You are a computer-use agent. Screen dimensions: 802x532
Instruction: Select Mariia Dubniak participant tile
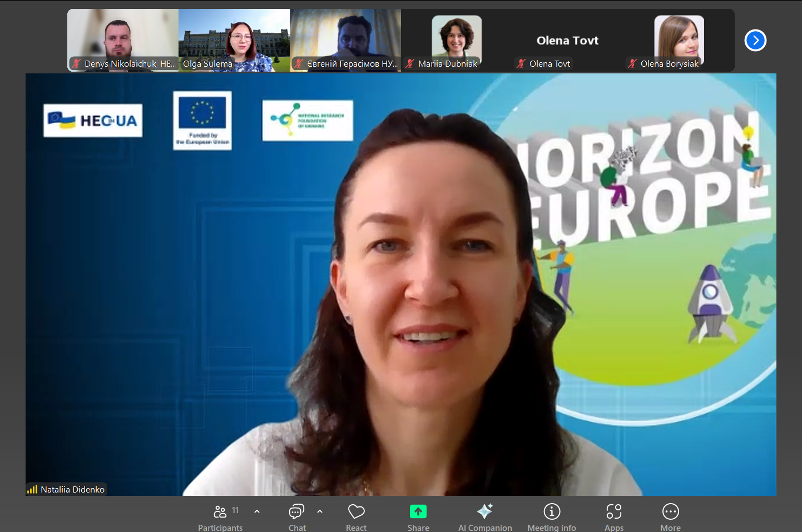click(457, 40)
